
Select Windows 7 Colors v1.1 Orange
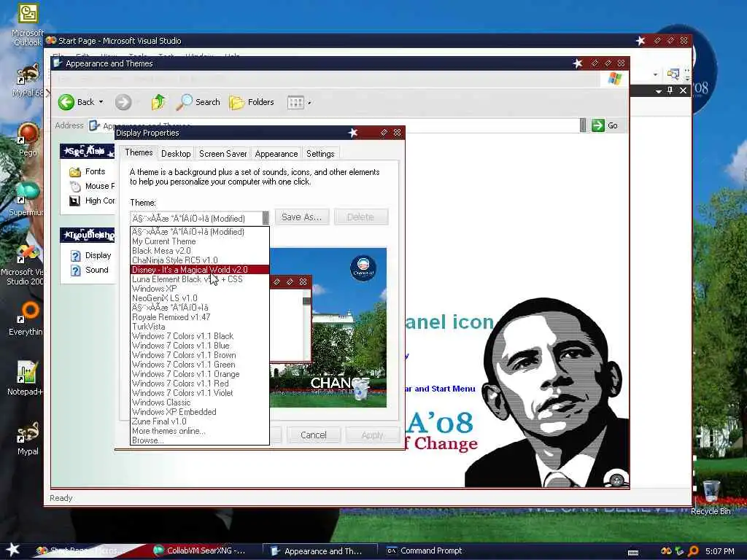(x=200, y=374)
